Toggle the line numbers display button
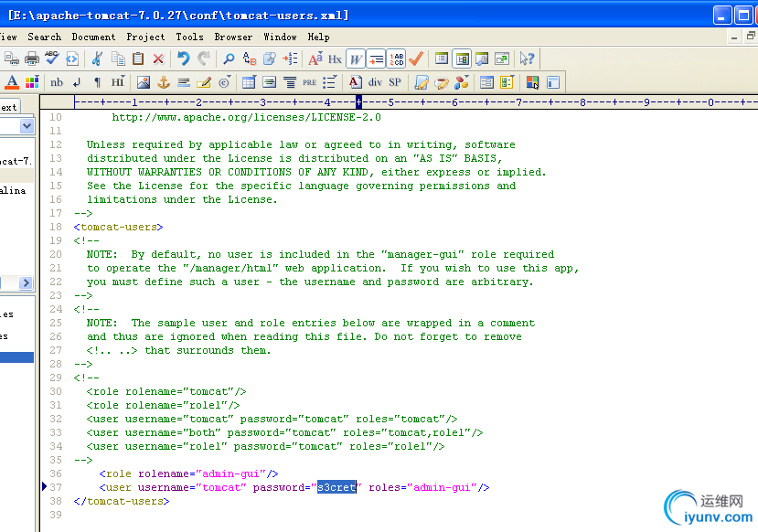This screenshot has height=532, width=758. point(397,59)
